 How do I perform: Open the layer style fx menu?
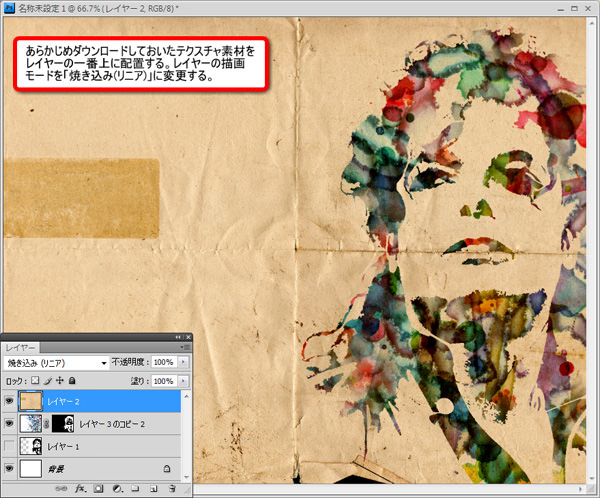[80, 488]
